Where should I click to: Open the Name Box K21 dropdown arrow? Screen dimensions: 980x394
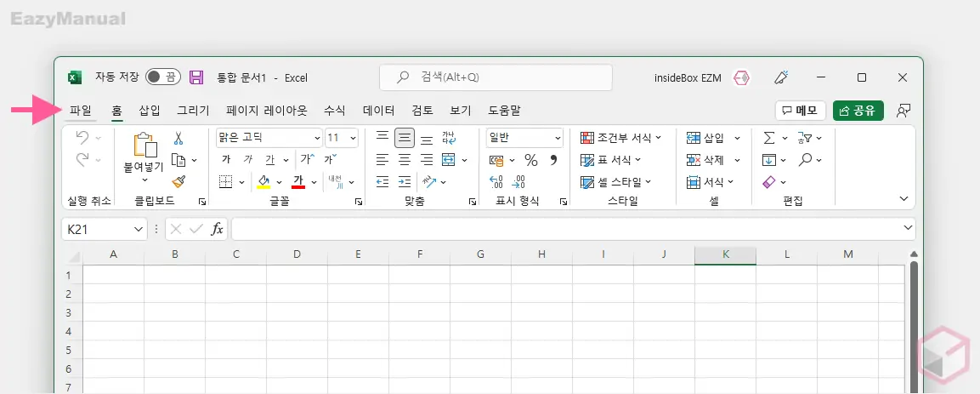[139, 230]
